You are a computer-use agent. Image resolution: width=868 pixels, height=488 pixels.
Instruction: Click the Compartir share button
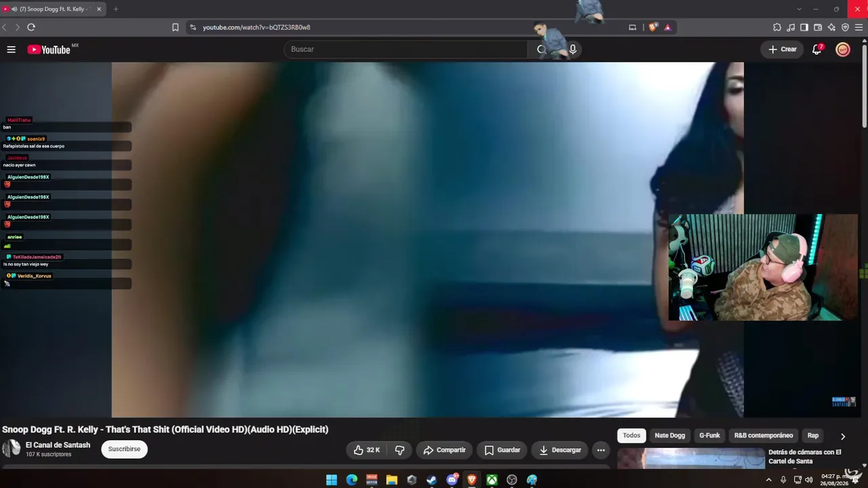pyautogui.click(x=444, y=450)
